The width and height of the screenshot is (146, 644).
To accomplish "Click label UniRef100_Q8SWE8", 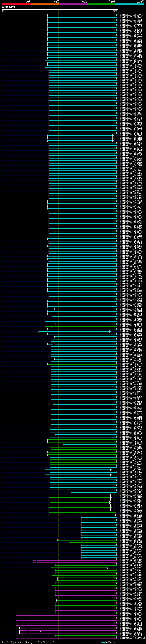I will 131,540.
